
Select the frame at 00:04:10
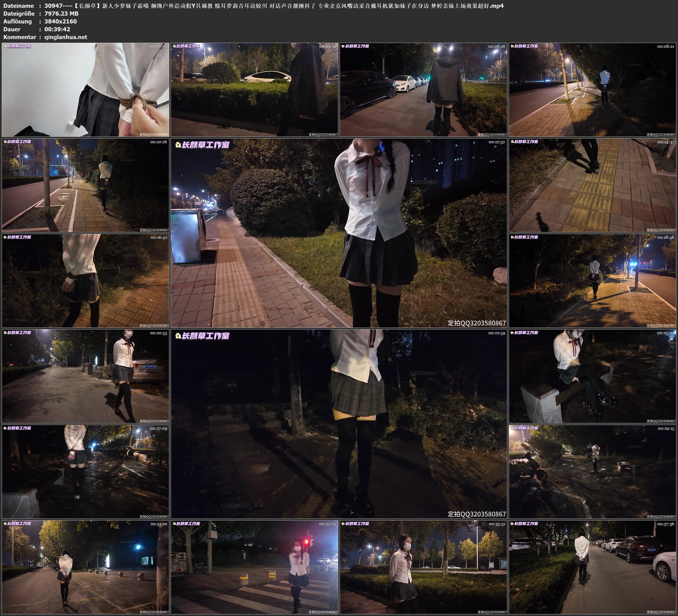[x=254, y=89]
